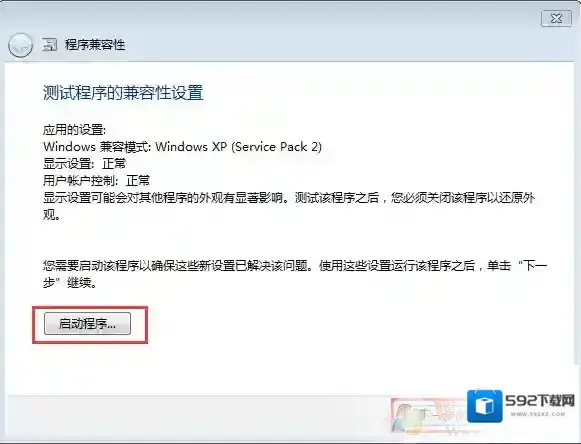Click the empty title bar area

(x=333, y=44)
